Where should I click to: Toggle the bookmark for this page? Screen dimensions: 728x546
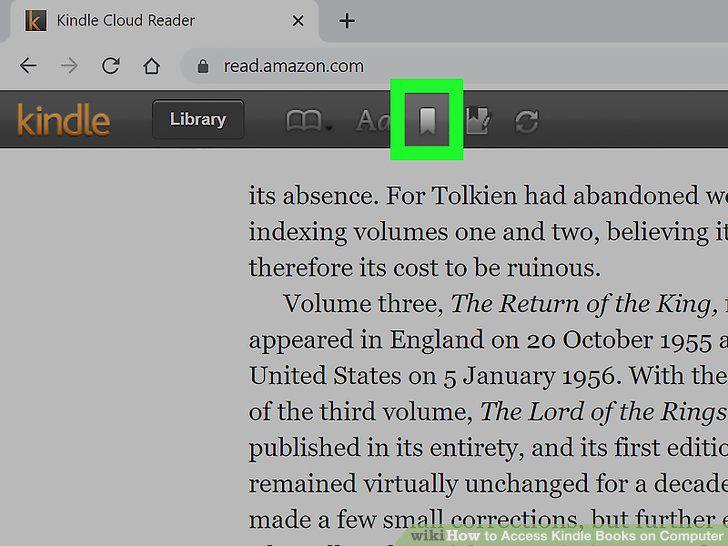(x=427, y=120)
